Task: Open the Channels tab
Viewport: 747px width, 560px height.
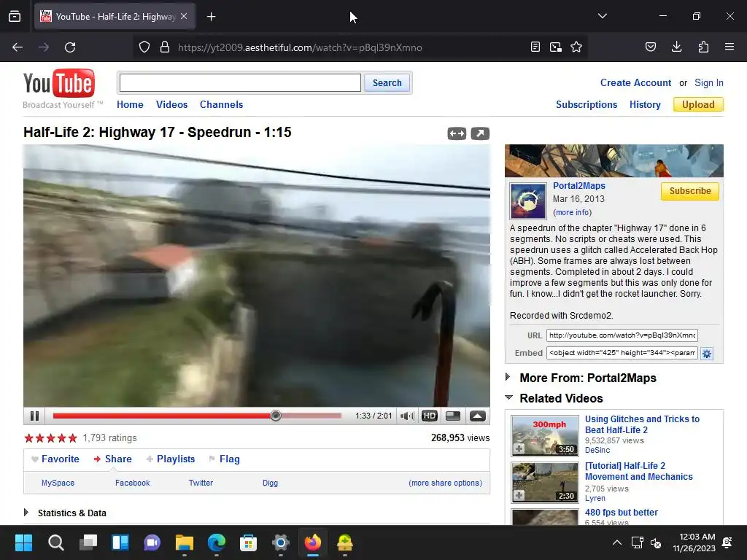Action: [221, 104]
